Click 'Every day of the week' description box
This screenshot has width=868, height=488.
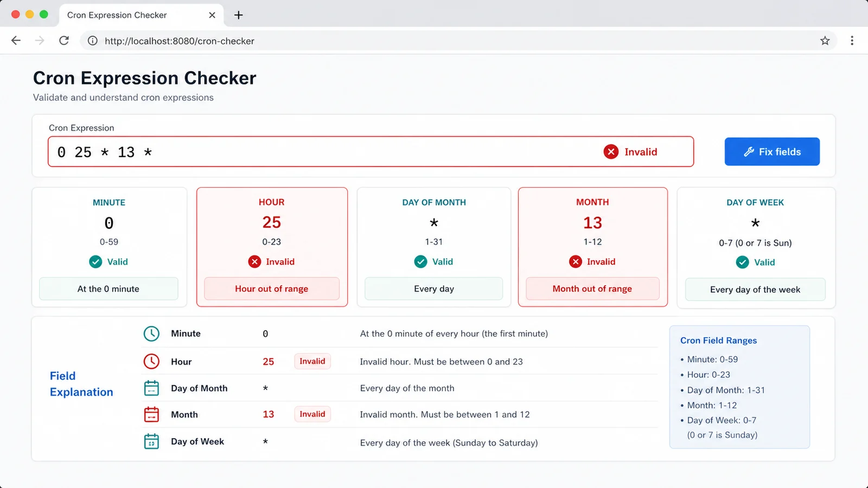coord(755,290)
